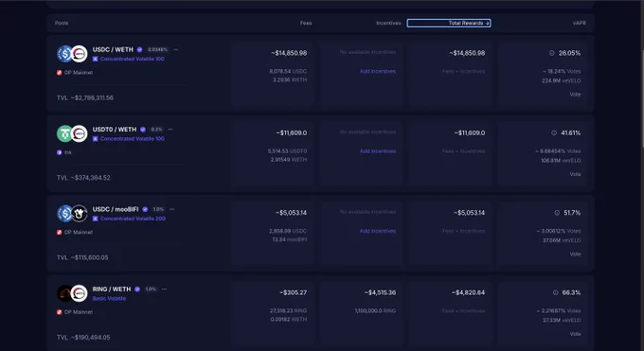Click the TVL ~$2,786,311.56 value
This screenshot has height=351, width=644.
[x=85, y=97]
